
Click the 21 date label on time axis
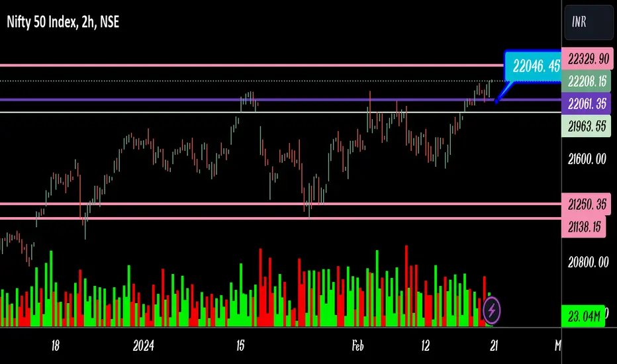(494, 346)
